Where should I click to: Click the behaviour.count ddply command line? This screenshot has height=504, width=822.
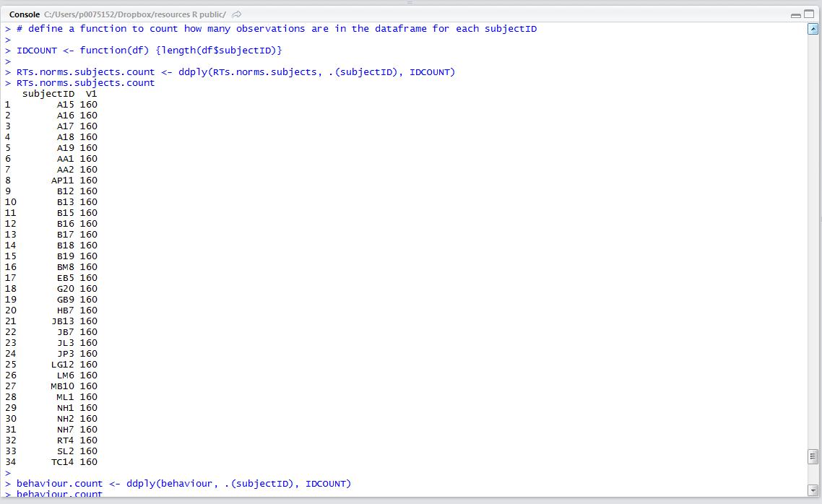tap(183, 484)
